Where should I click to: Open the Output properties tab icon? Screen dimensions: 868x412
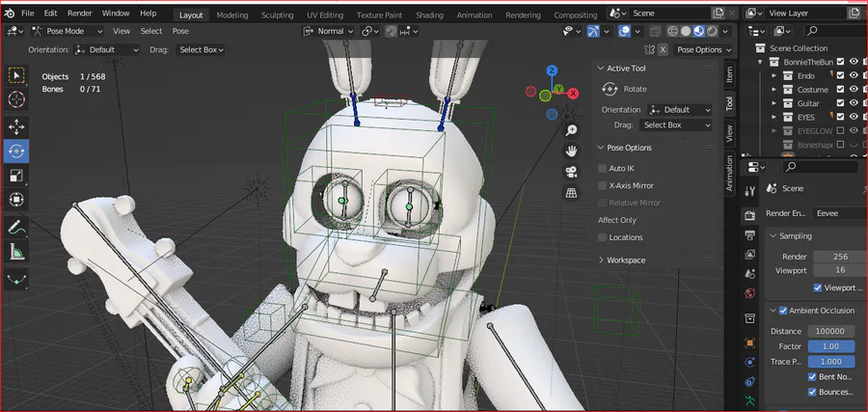point(749,235)
